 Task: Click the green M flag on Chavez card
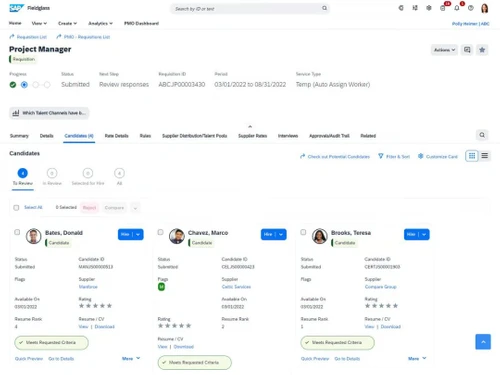coord(161,287)
